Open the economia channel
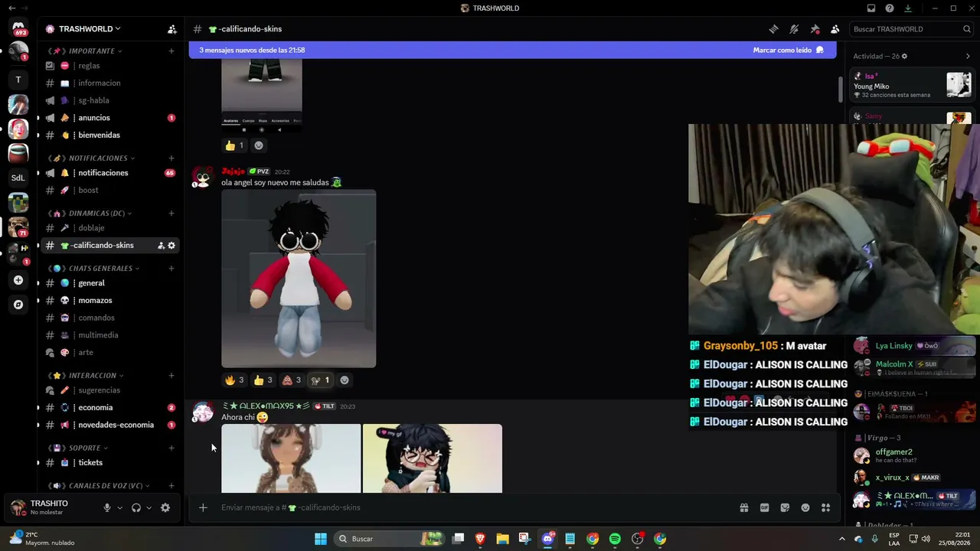This screenshot has width=980, height=551. point(109,408)
